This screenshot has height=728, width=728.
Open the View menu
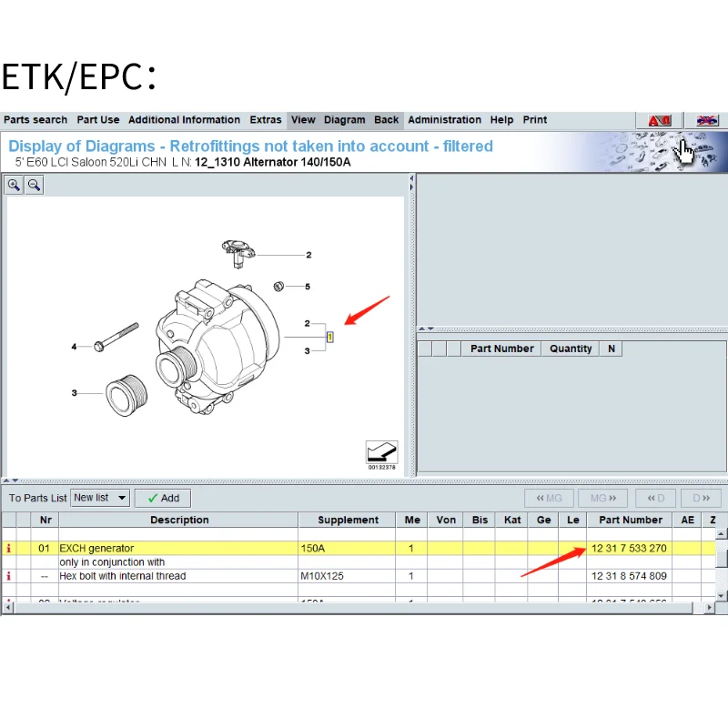pyautogui.click(x=303, y=120)
